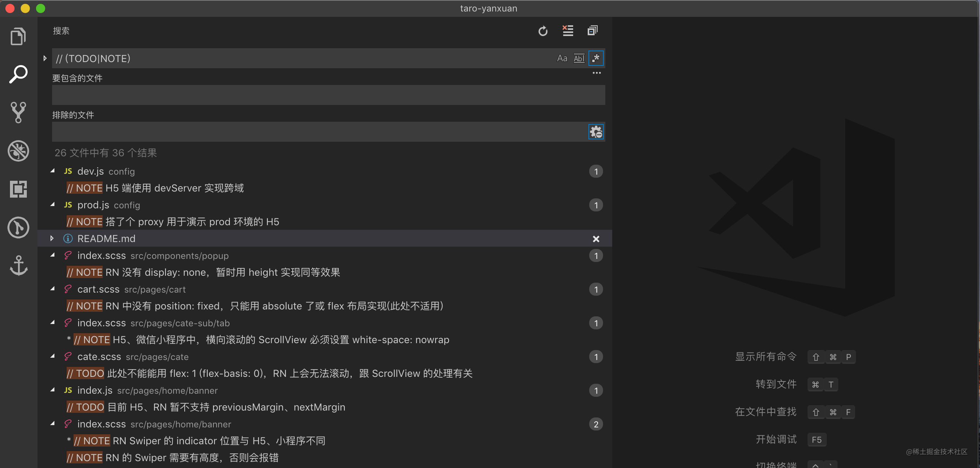Select the cart.scss file row

click(x=325, y=289)
